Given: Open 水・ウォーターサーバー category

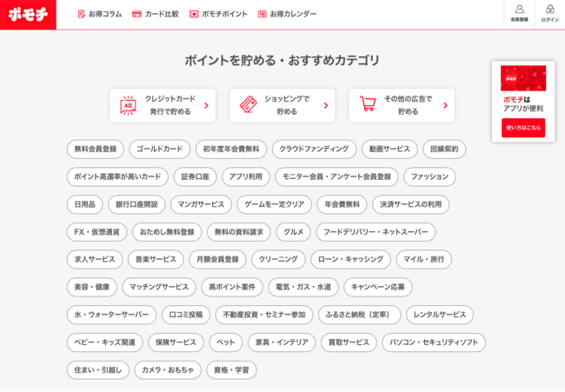Looking at the screenshot, I should click(x=112, y=315).
